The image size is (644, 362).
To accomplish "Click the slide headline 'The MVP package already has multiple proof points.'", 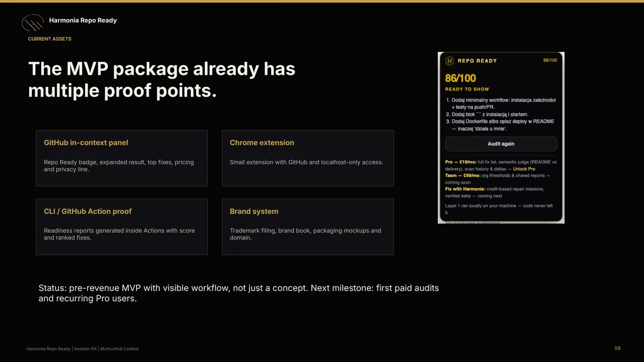I will (x=162, y=79).
